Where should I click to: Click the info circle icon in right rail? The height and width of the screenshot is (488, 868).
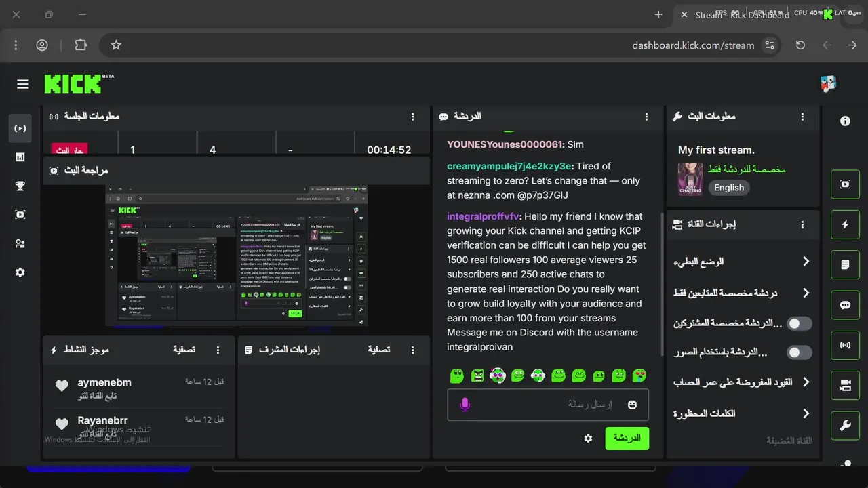click(845, 121)
